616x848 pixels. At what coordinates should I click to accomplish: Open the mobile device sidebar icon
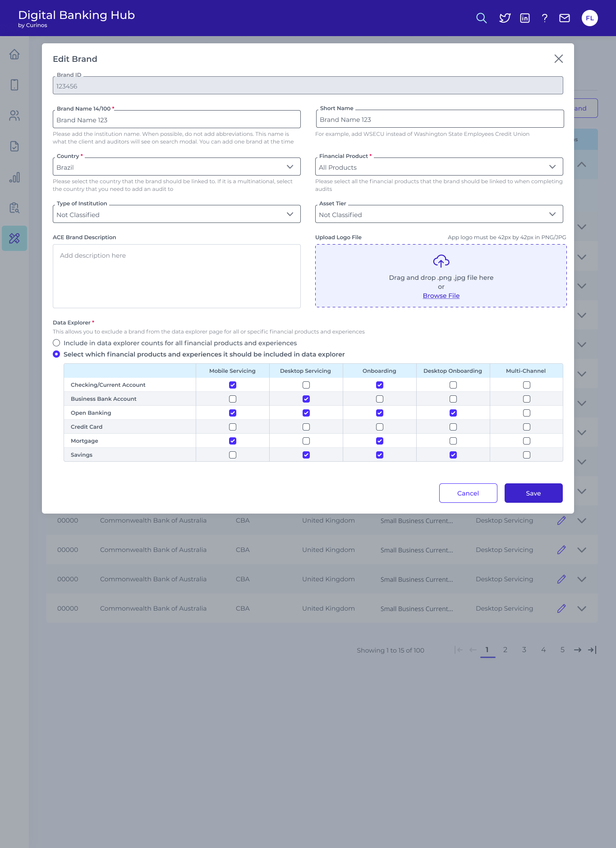pyautogui.click(x=14, y=85)
